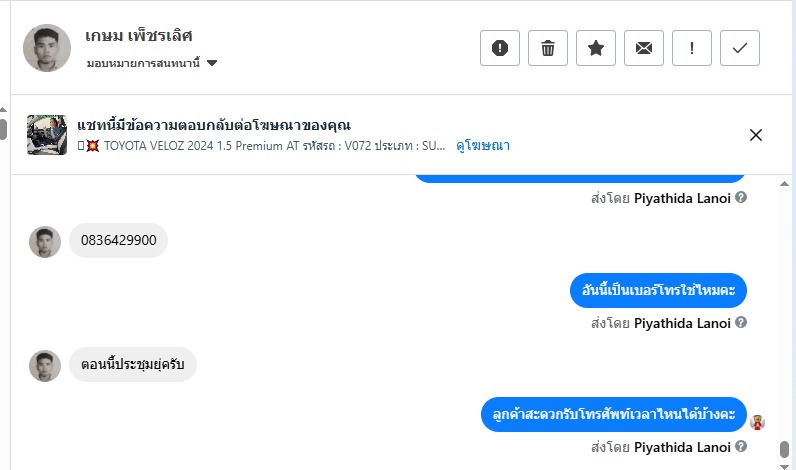Image resolution: width=796 pixels, height=470 pixels.
Task: Open the ดูโฆษณา ad link
Action: point(483,145)
